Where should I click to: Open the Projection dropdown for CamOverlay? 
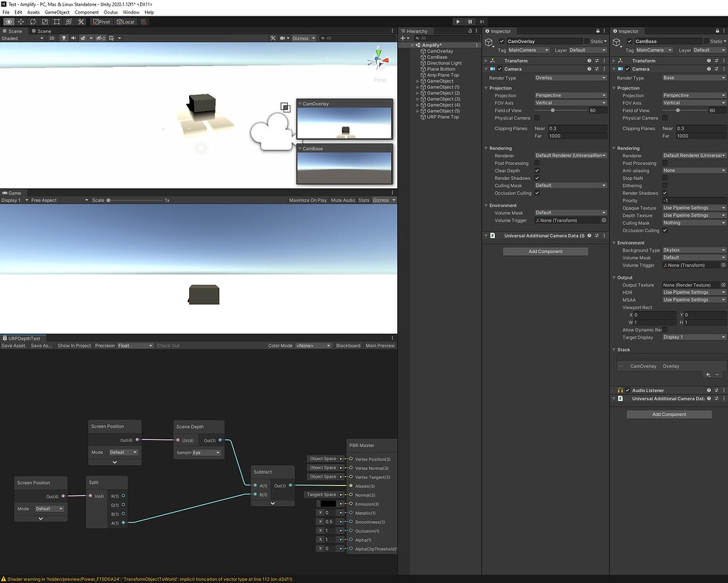click(x=570, y=95)
